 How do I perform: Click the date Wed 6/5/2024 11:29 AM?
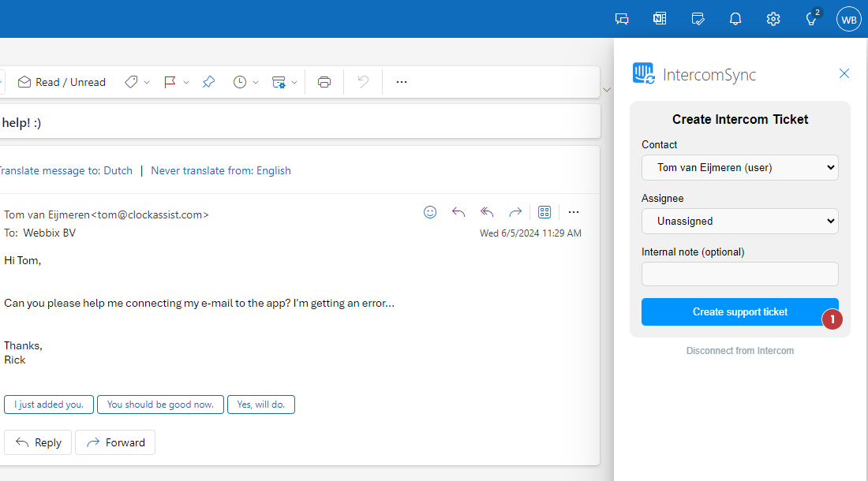[530, 233]
